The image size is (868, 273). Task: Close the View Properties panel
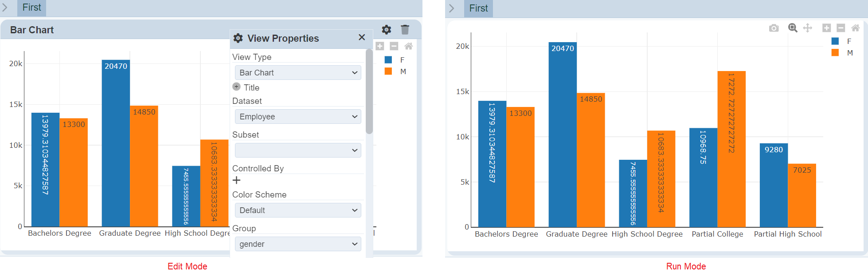[362, 37]
